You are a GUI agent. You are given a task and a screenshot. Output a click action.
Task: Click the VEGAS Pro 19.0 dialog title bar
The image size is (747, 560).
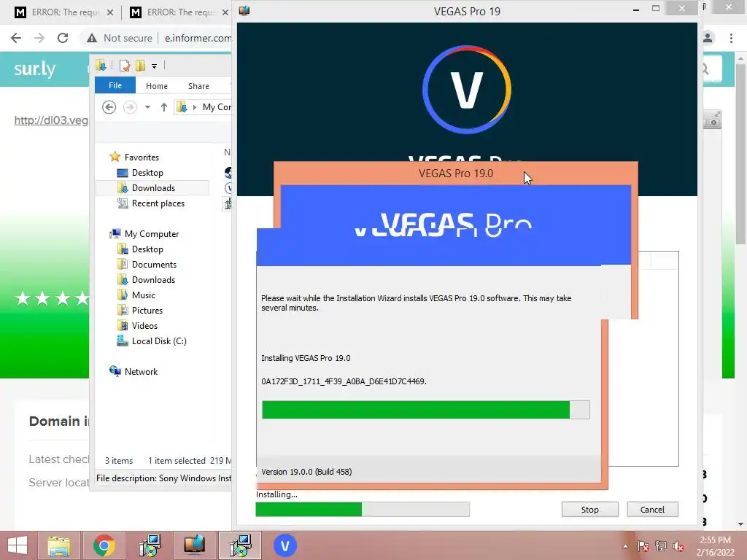pos(455,174)
